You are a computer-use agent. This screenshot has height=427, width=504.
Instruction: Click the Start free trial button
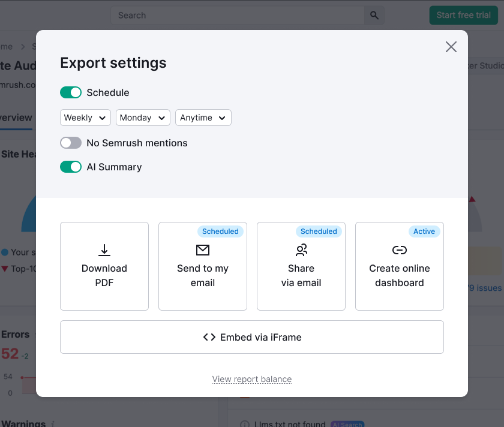pos(463,15)
